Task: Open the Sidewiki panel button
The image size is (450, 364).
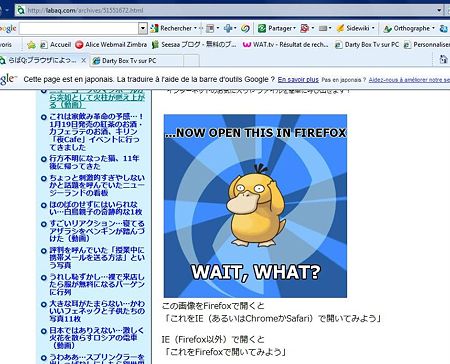Action: point(353,29)
